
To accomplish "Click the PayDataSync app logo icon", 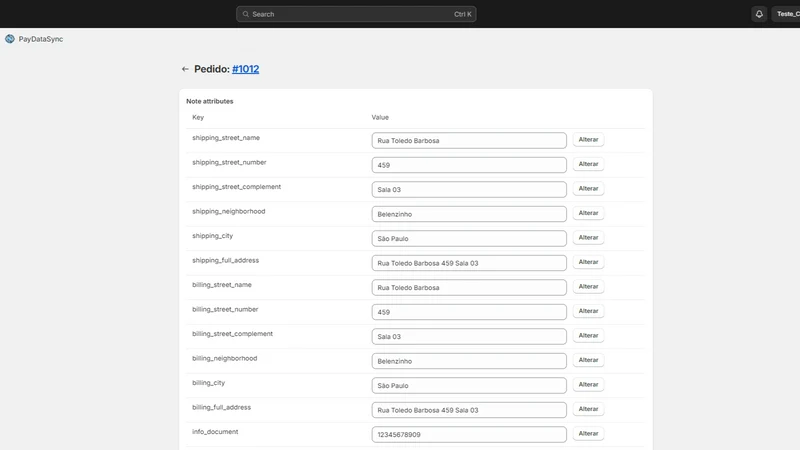I will (10, 39).
